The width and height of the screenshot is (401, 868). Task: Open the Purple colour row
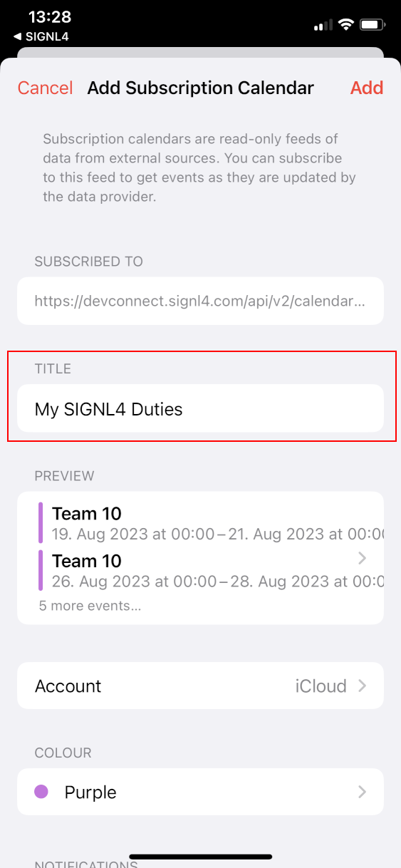point(200,792)
